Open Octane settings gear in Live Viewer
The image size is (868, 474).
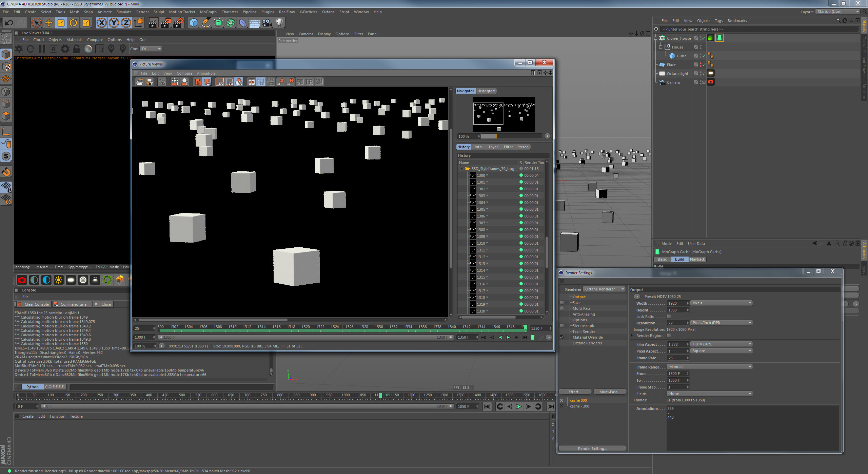click(65, 49)
